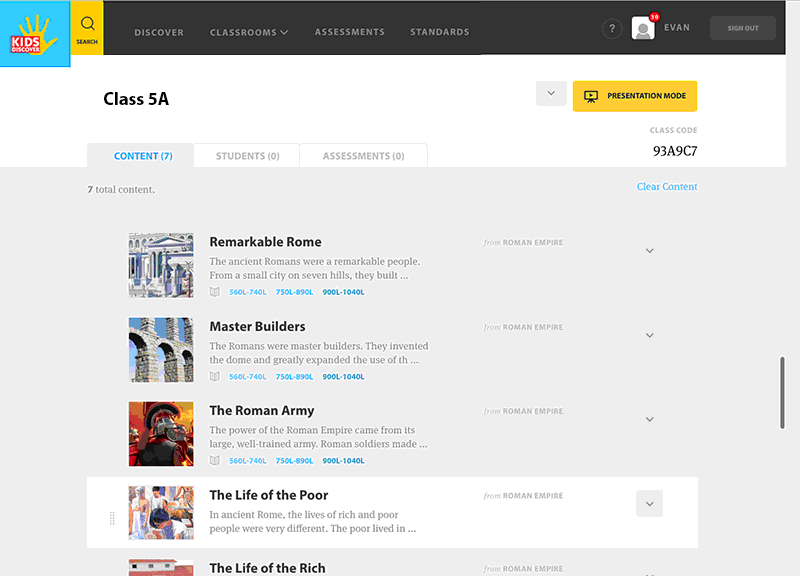Expand the Remarkable Rome content row
This screenshot has height=576, width=800.
(649, 250)
